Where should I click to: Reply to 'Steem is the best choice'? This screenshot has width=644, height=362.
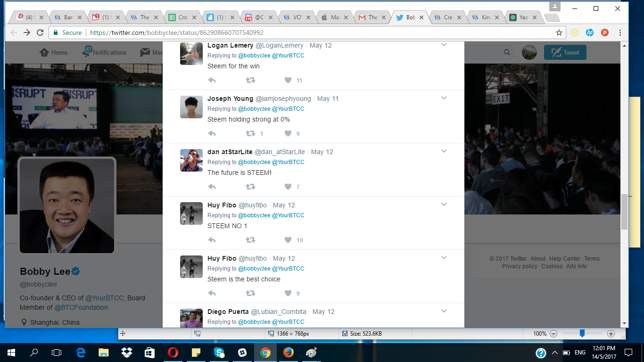tap(212, 293)
